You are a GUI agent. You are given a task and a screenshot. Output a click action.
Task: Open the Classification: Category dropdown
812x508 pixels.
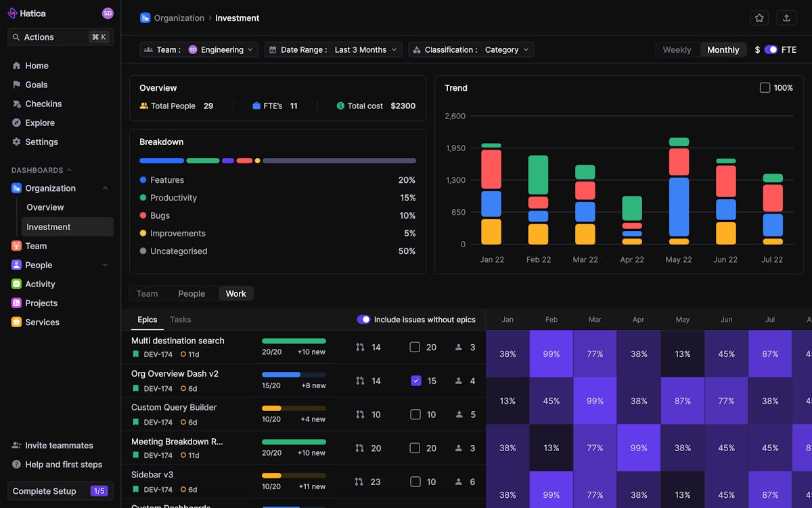click(x=471, y=49)
